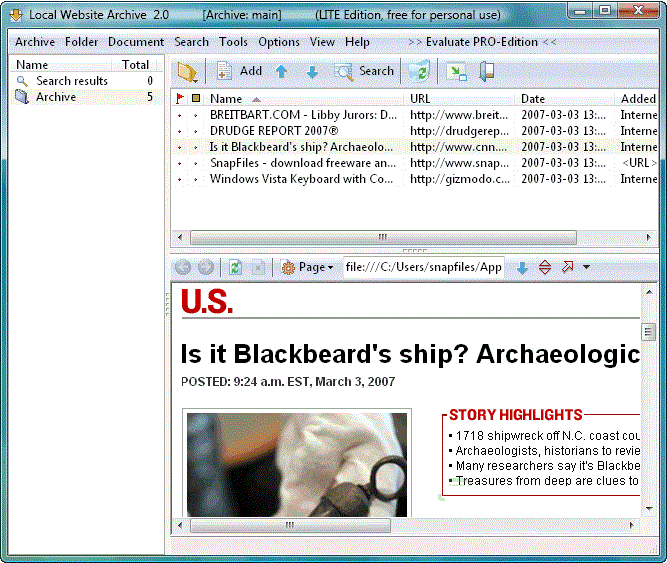Click the document list horizontal scrollbar
This screenshot has width=667, height=563.
tap(383, 237)
